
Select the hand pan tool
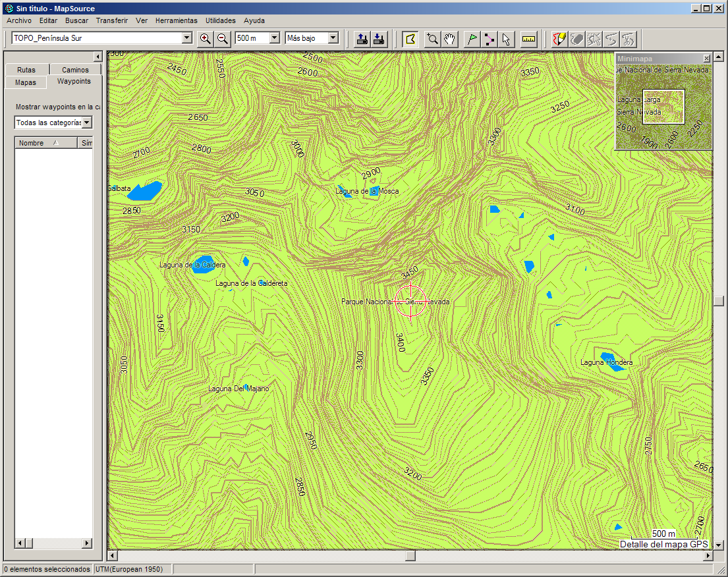pos(449,39)
